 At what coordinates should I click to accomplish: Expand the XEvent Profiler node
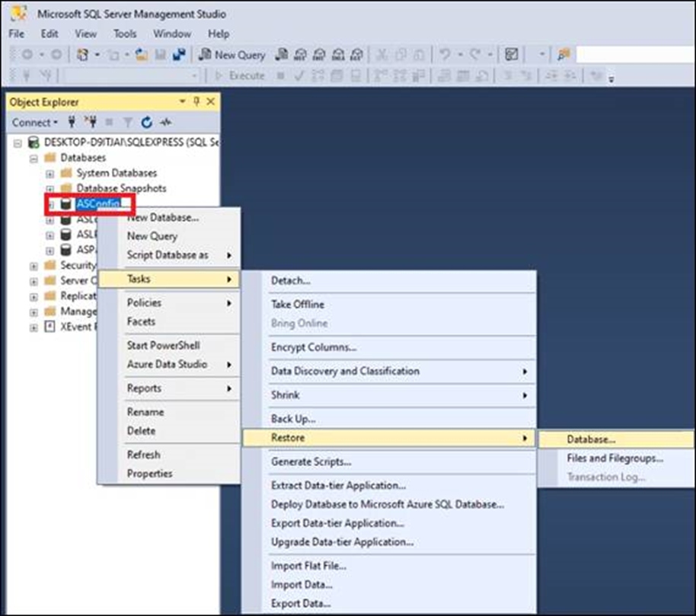tap(34, 328)
